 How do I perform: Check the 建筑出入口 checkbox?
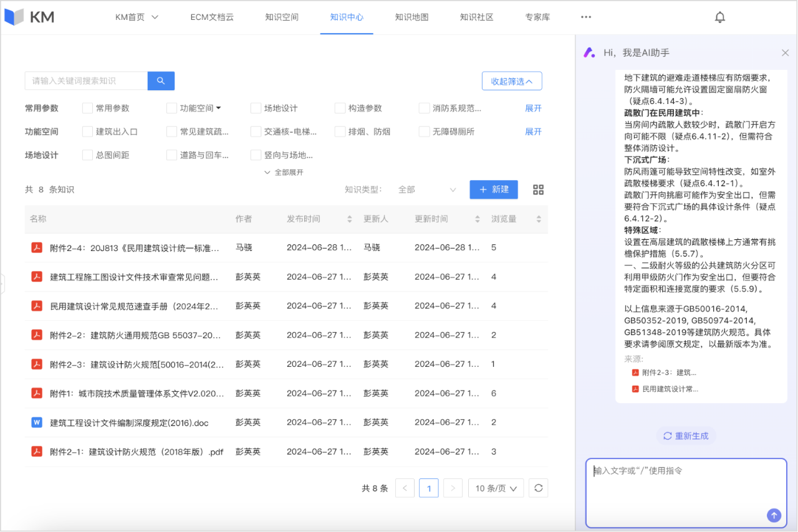pos(87,131)
